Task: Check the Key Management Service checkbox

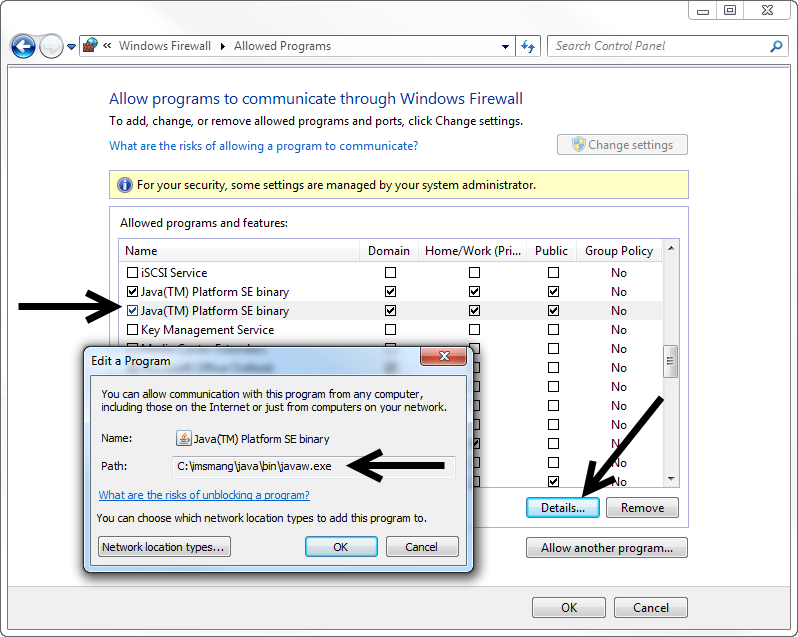Action: pyautogui.click(x=132, y=330)
